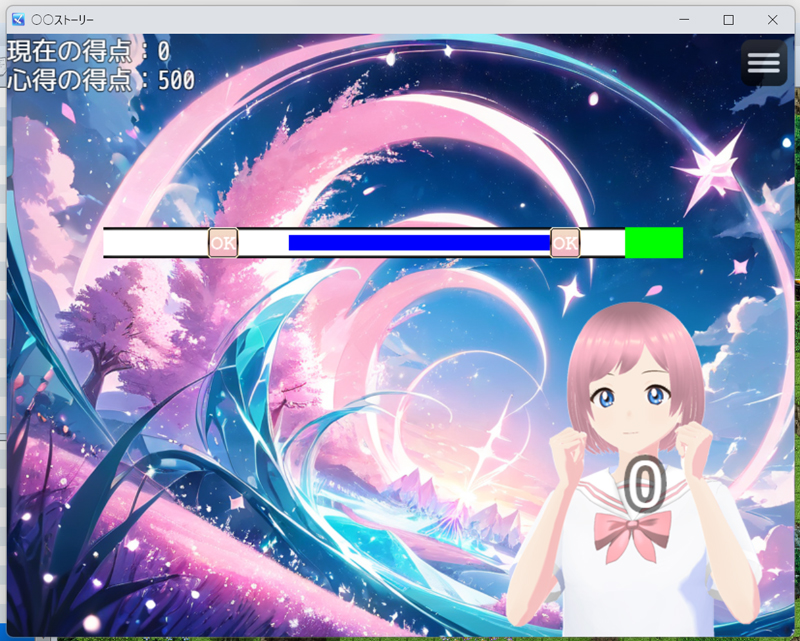
Task: Click the pink-haired character's face
Action: coord(630,400)
